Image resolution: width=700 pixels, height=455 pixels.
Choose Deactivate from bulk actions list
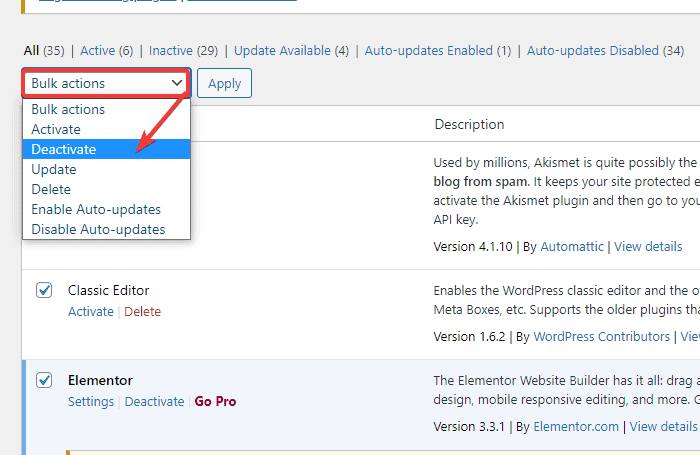[x=64, y=149]
